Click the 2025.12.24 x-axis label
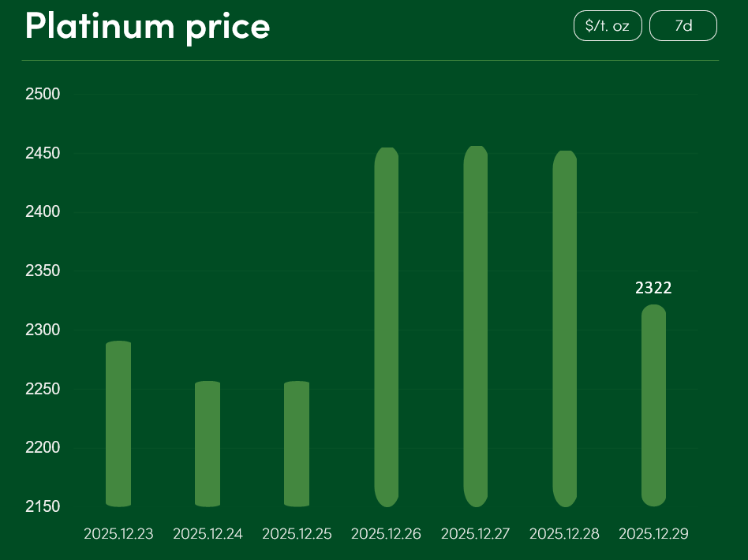 208,534
